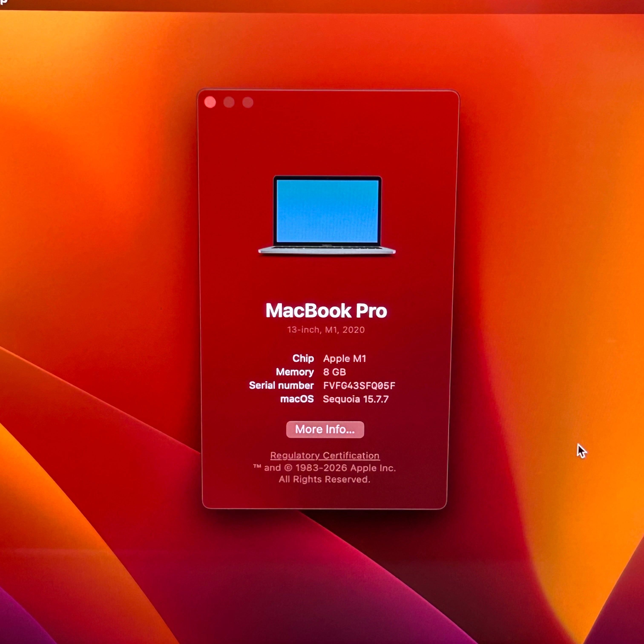Click the Chip label
The image size is (644, 644).
pos(303,358)
